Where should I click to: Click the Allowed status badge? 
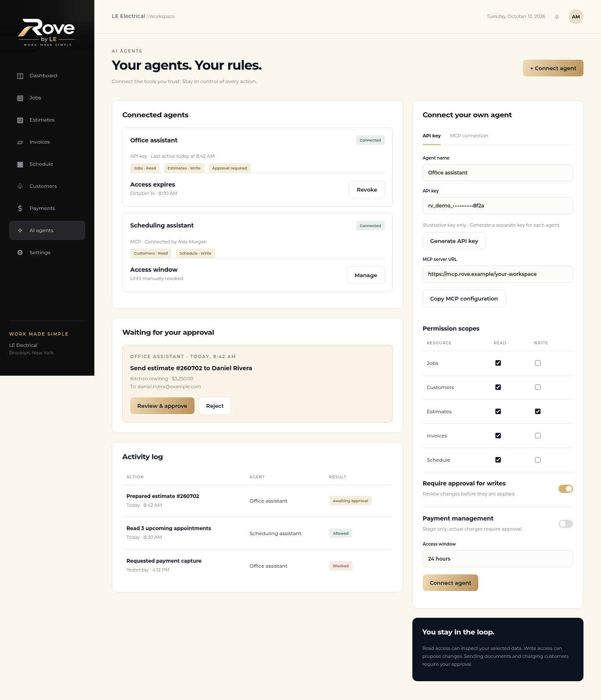(x=341, y=533)
